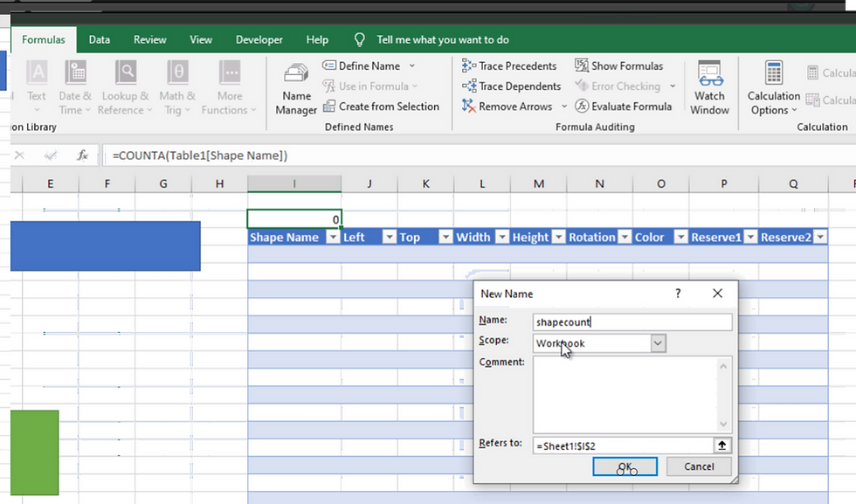Switch to the Developer tab
This screenshot has height=504, width=856.
click(x=259, y=39)
